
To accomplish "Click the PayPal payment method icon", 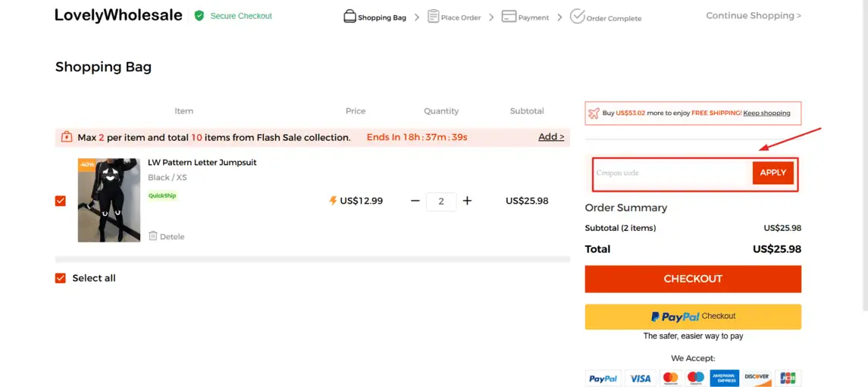I will coord(603,379).
